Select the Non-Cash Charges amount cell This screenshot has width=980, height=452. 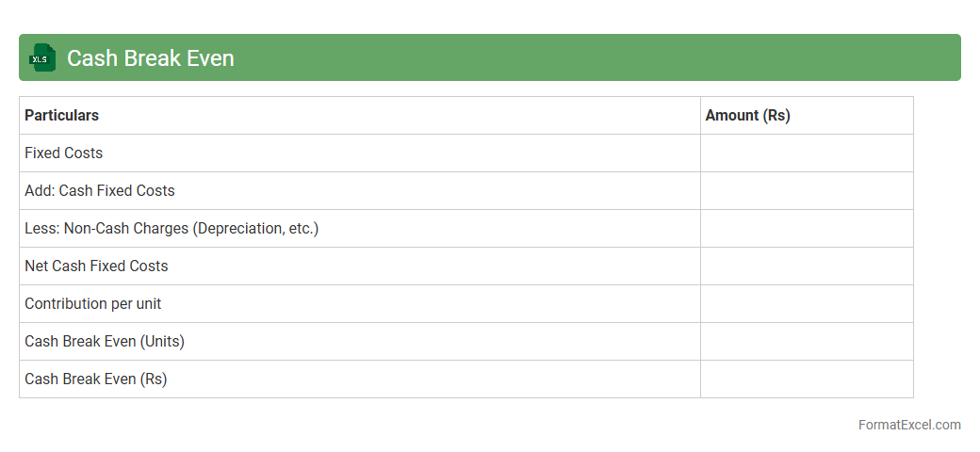(x=807, y=228)
